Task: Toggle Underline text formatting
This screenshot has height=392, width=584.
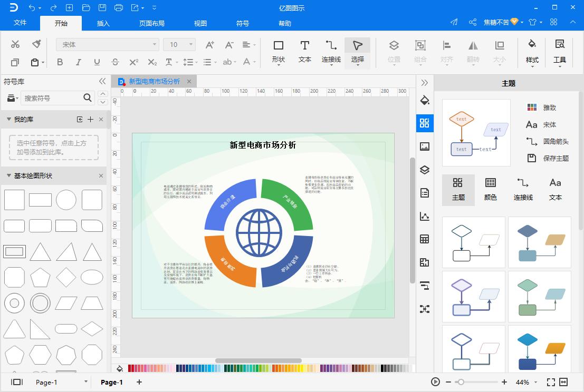Action: pyautogui.click(x=97, y=62)
